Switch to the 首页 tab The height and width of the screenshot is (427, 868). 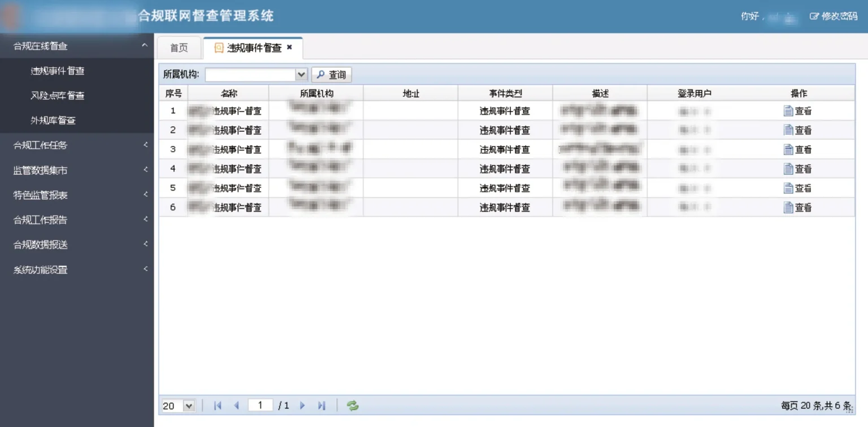point(179,48)
